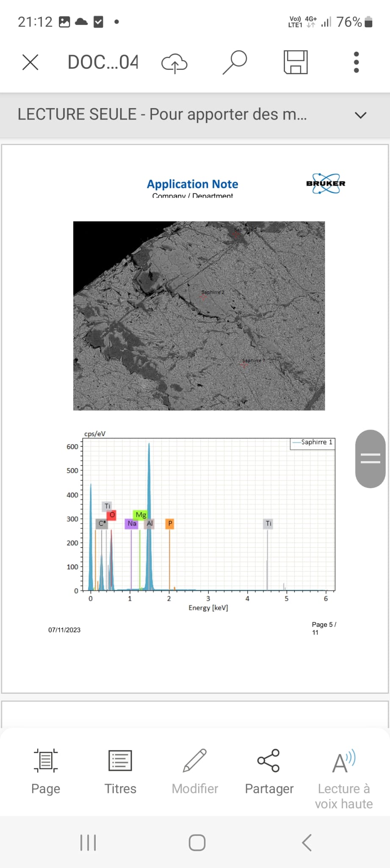The width and height of the screenshot is (390, 868).
Task: Save the document via floppy disk icon
Action: click(x=295, y=62)
